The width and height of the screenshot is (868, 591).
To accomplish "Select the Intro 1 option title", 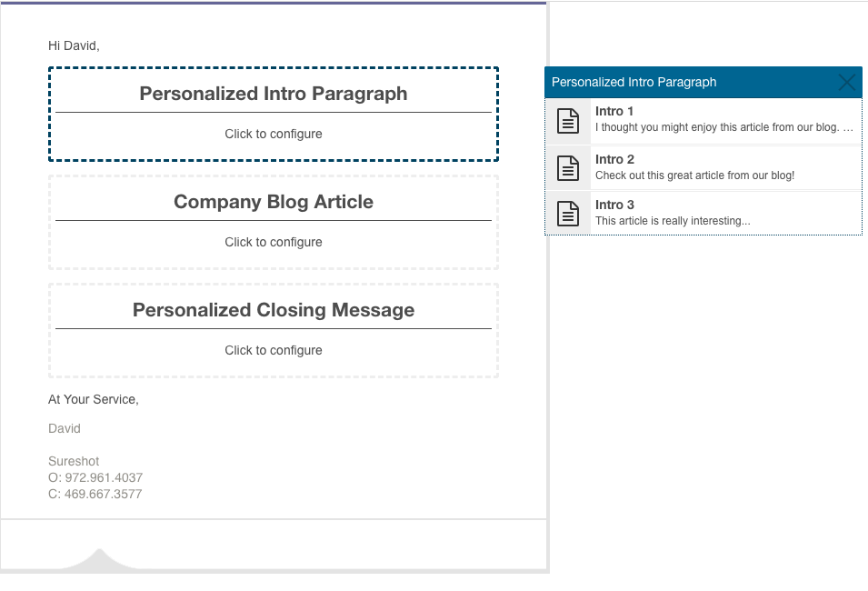I will pos(614,111).
